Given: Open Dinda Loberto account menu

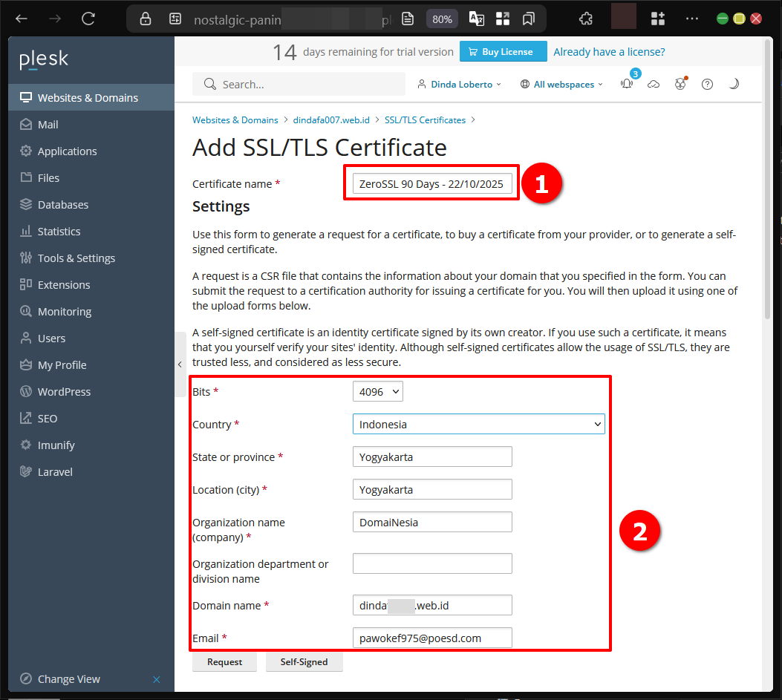Looking at the screenshot, I should coord(460,85).
